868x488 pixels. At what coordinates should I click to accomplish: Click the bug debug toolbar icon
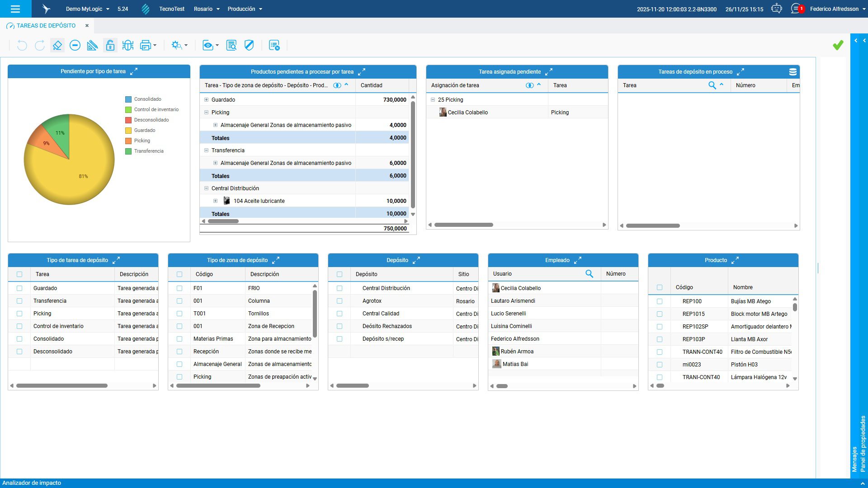128,45
